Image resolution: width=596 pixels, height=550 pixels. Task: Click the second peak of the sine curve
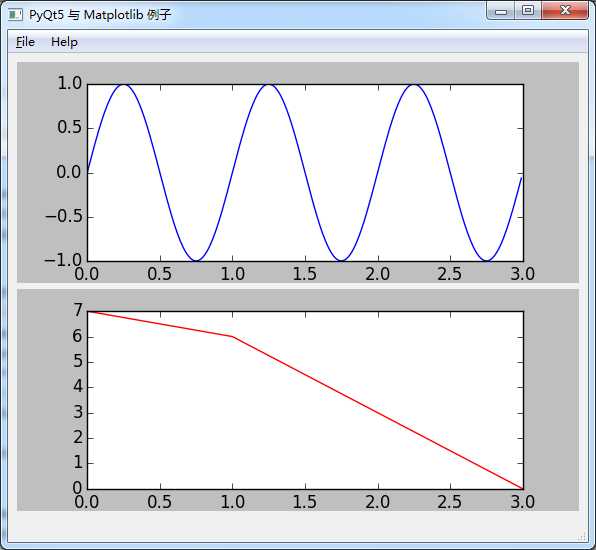[x=269, y=85]
